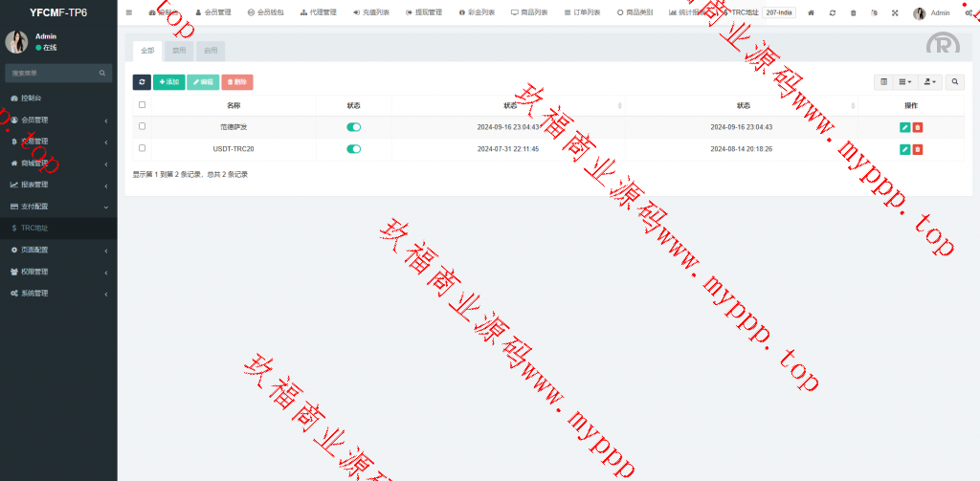Open the column visibility dropdown
This screenshot has height=481, width=980.
[x=905, y=82]
